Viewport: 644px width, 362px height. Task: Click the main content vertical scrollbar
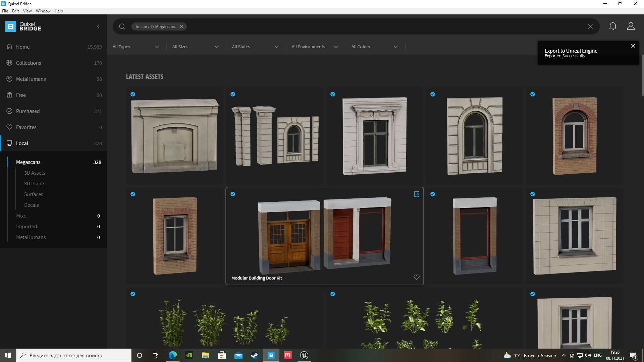[x=643, y=75]
